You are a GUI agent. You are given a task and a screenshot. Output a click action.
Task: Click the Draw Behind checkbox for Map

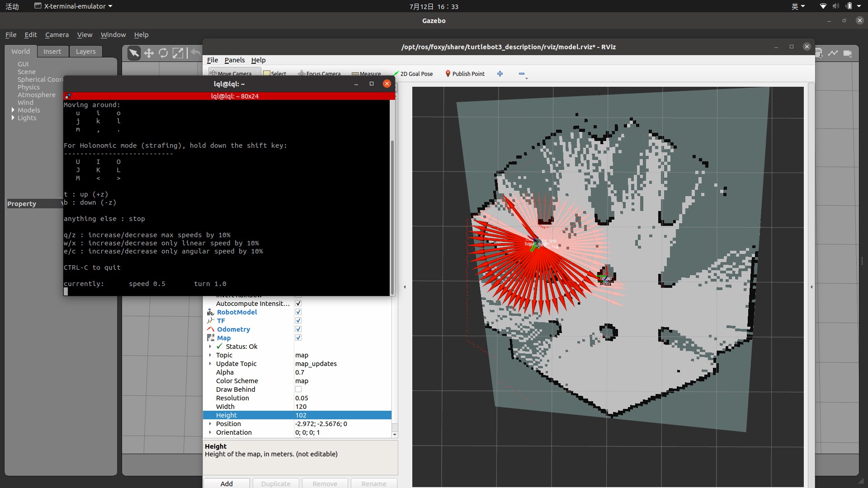[x=298, y=389]
